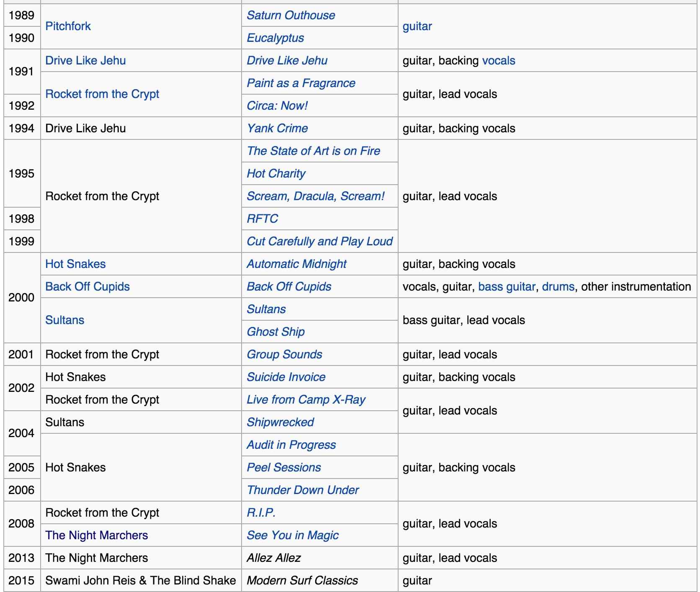Open the Eucalyptus album link
This screenshot has width=700, height=592.
pyautogui.click(x=275, y=38)
